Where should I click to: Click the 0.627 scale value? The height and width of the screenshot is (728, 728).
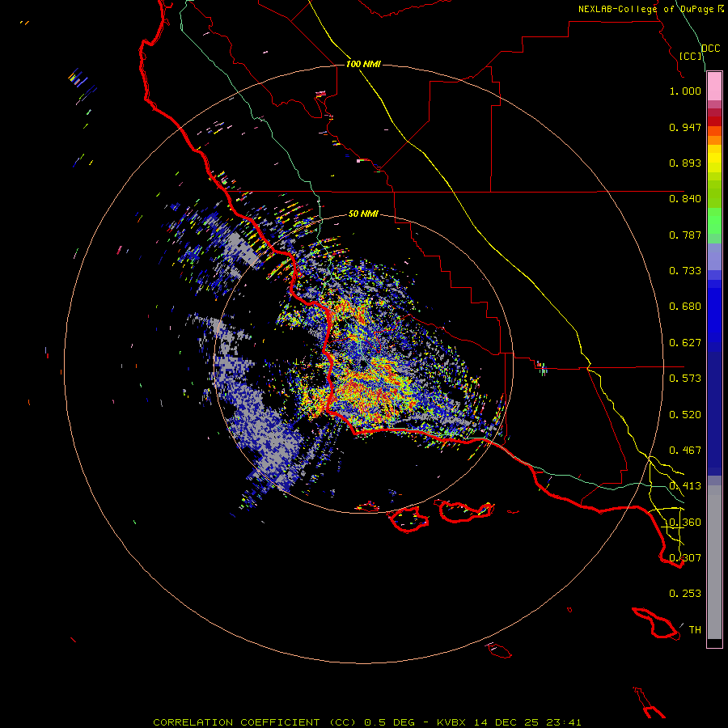click(x=685, y=343)
